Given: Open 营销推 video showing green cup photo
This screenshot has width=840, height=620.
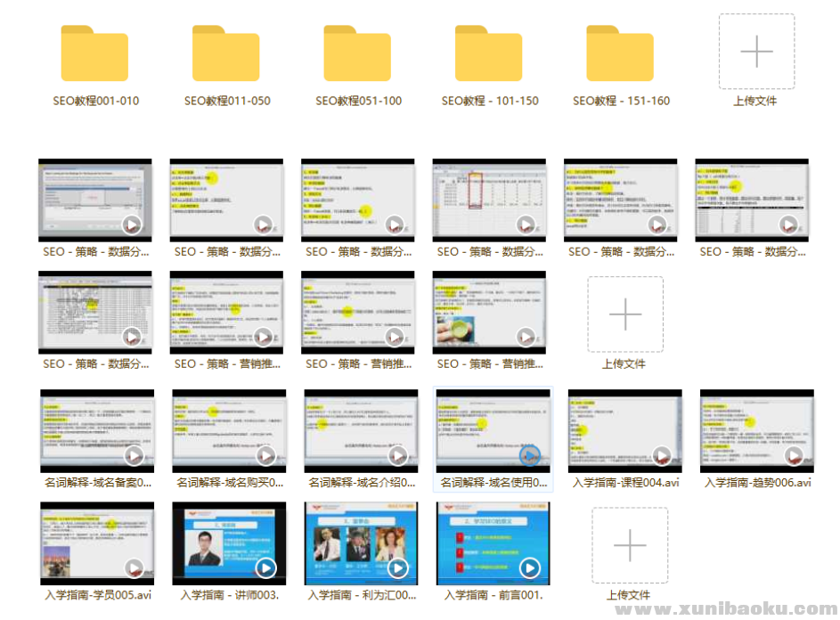Looking at the screenshot, I should pos(489,313).
